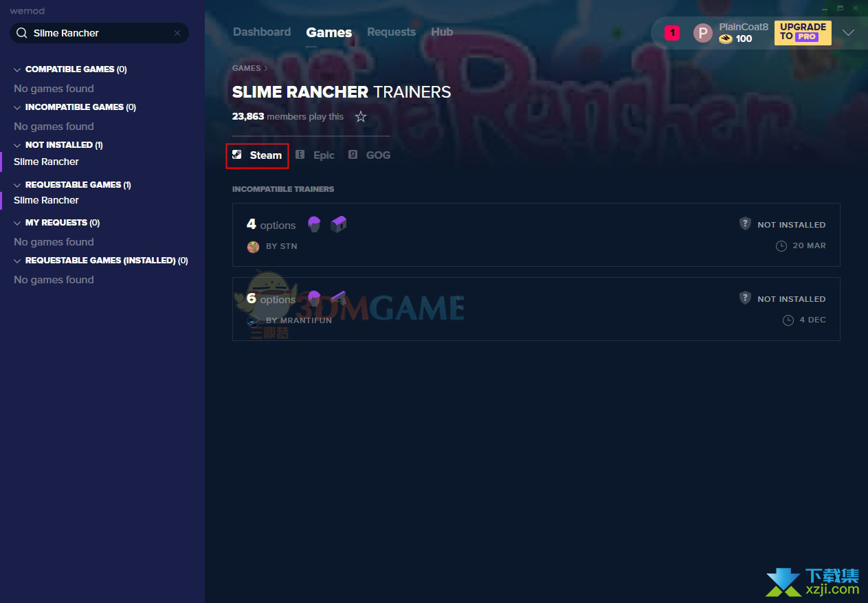Open Slime Rancher under Requestable Games

coord(46,200)
